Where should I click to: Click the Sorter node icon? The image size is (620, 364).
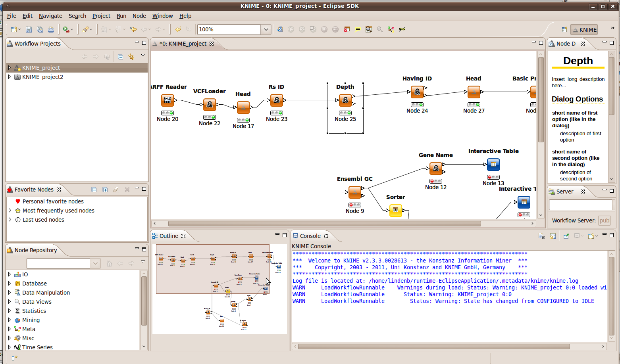click(x=395, y=210)
